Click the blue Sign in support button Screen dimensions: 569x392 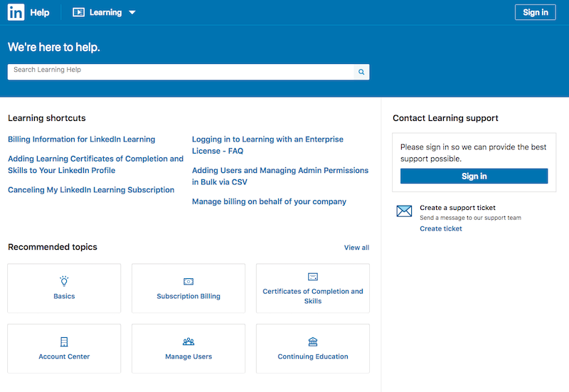(x=474, y=176)
